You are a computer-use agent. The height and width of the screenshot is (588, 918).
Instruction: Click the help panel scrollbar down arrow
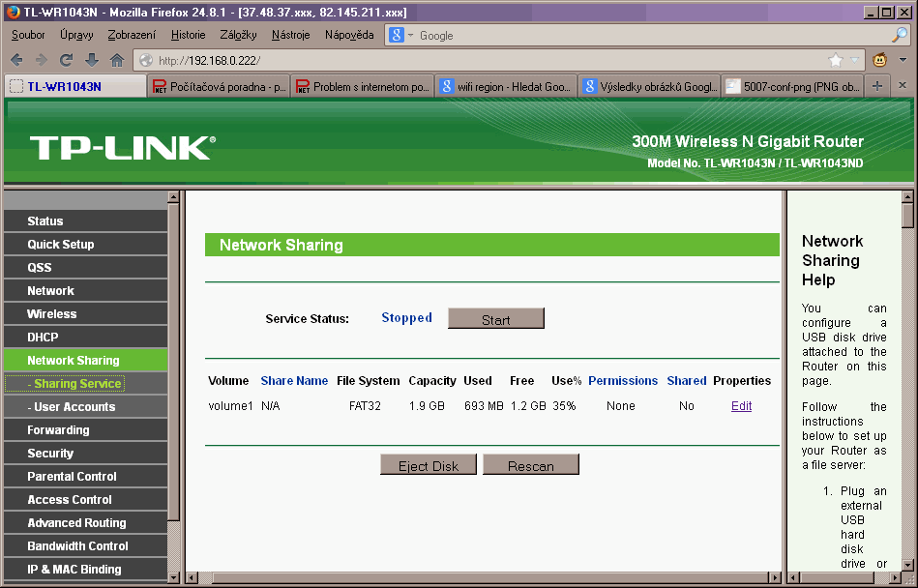[907, 565]
